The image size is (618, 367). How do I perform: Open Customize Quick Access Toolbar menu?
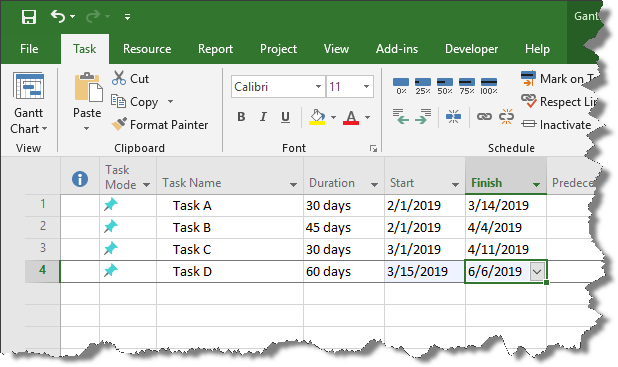(x=127, y=17)
